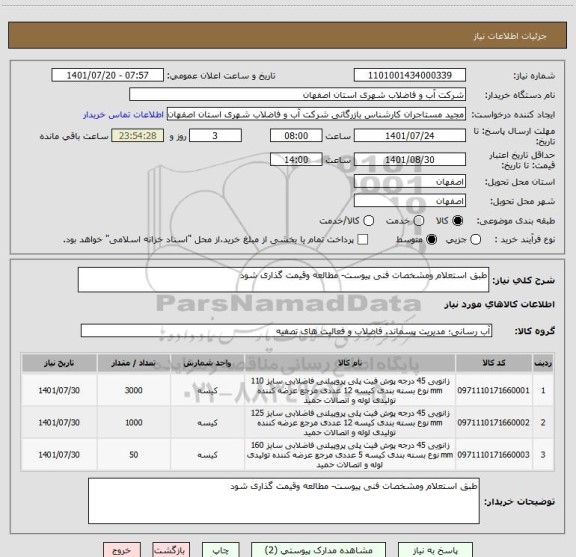This screenshot has height=557, width=576.
Task: Click the remaining days field showing 3
Action: tap(215, 136)
